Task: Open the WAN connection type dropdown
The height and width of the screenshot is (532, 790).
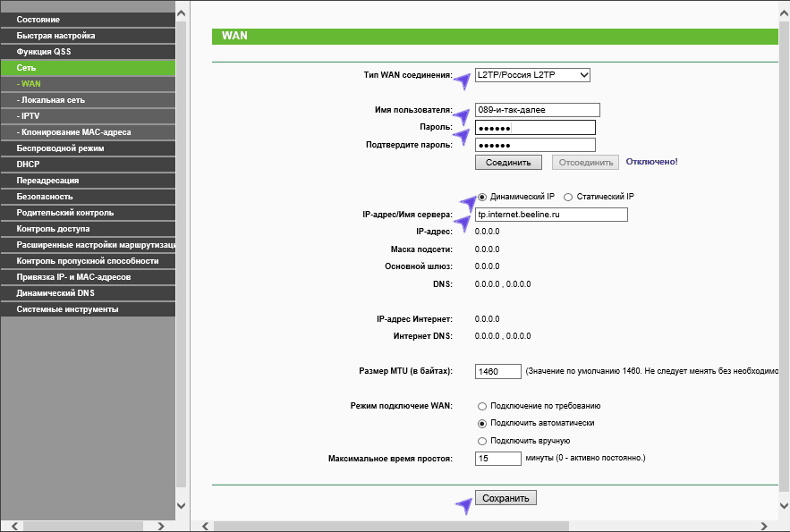Action: click(532, 75)
